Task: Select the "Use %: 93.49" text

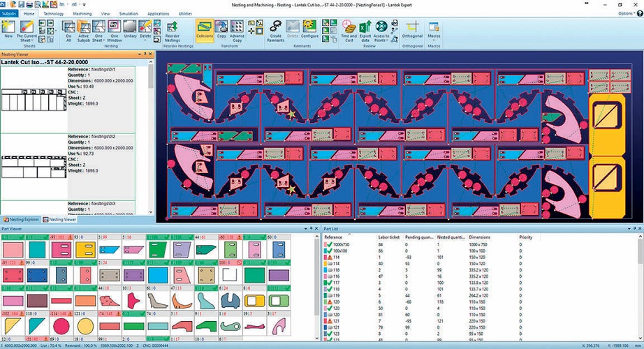Action: [x=81, y=87]
